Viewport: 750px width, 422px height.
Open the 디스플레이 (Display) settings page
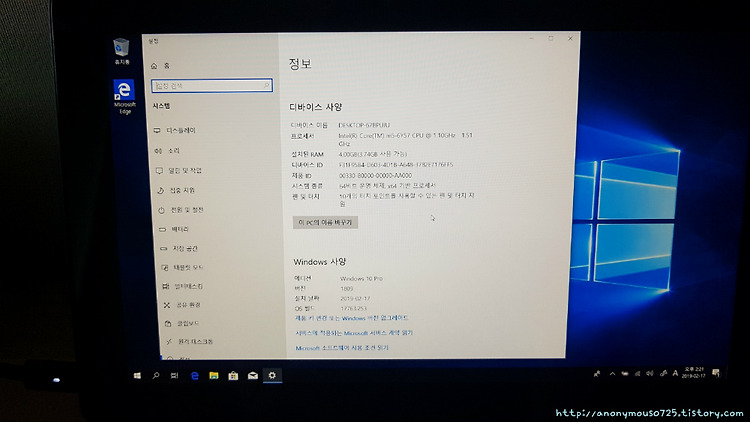[x=175, y=130]
